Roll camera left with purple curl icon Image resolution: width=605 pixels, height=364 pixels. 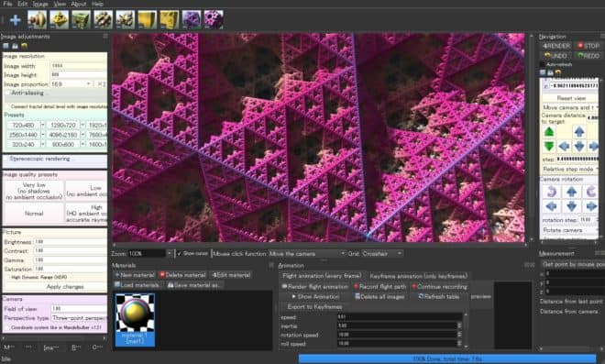point(552,192)
